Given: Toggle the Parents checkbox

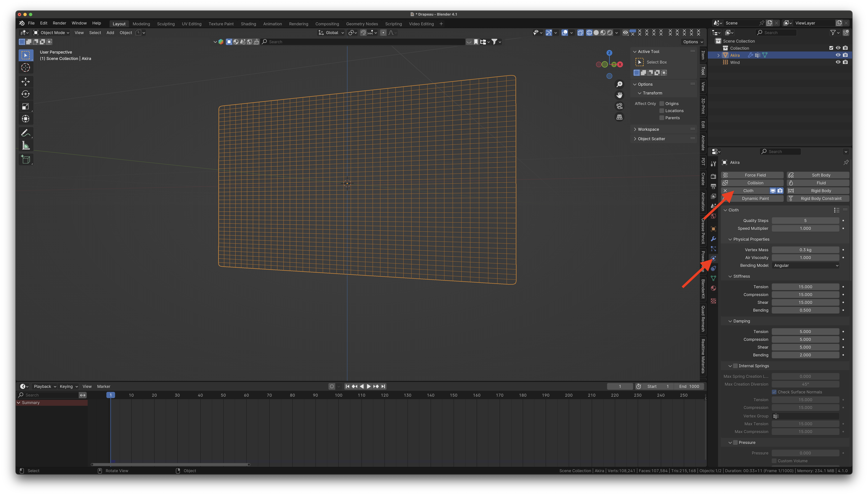Looking at the screenshot, I should click(662, 118).
